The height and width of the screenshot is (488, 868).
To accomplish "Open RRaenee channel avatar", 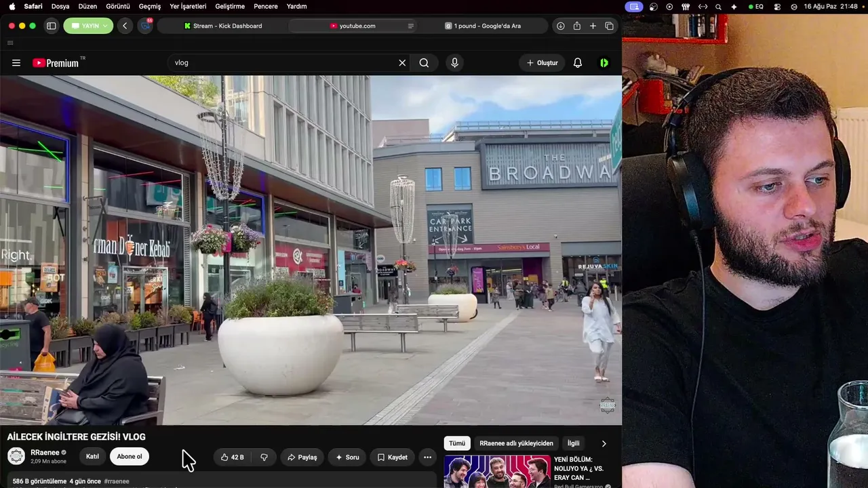I will 16,456.
